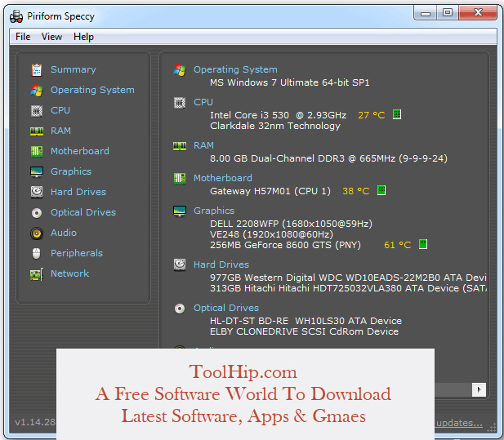This screenshot has height=440, width=504.
Task: Go to the CPU section in sidebar
Action: pos(60,110)
